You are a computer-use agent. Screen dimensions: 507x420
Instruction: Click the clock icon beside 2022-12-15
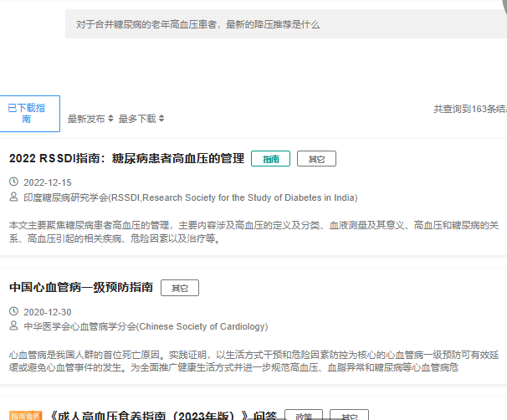coord(13,182)
